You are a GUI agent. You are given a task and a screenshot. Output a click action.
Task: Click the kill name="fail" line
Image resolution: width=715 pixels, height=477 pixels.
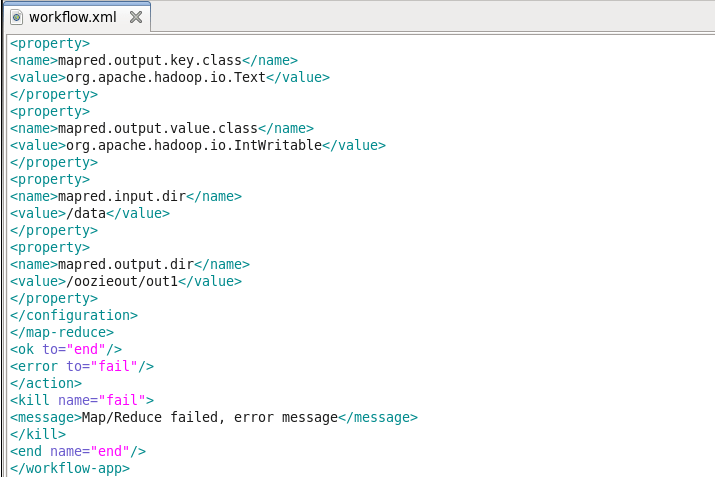tap(82, 400)
